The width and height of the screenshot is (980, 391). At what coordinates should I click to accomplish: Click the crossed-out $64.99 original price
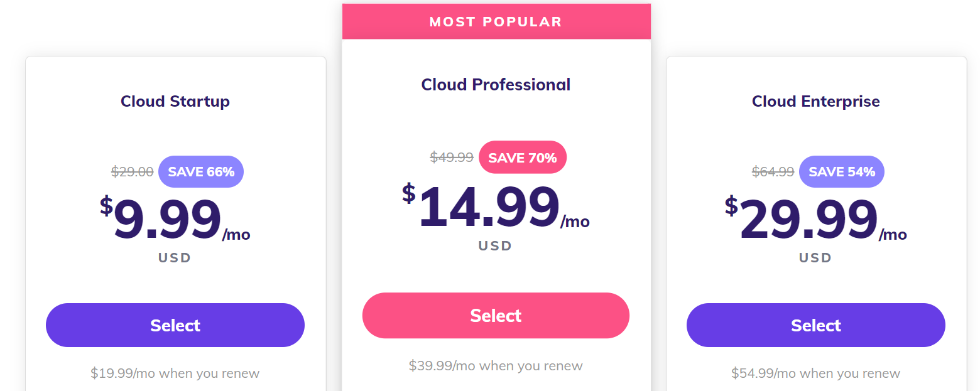click(x=773, y=171)
